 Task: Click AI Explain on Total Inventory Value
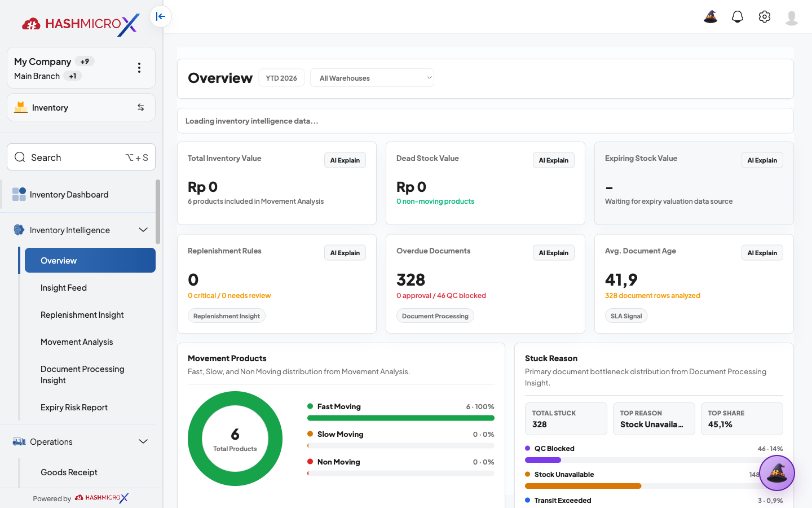pos(345,160)
